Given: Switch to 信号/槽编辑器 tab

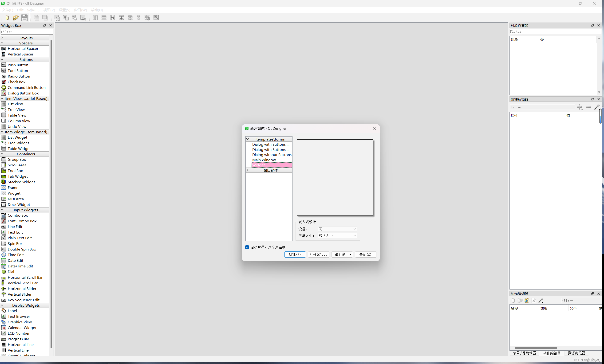Looking at the screenshot, I should tap(525, 353).
